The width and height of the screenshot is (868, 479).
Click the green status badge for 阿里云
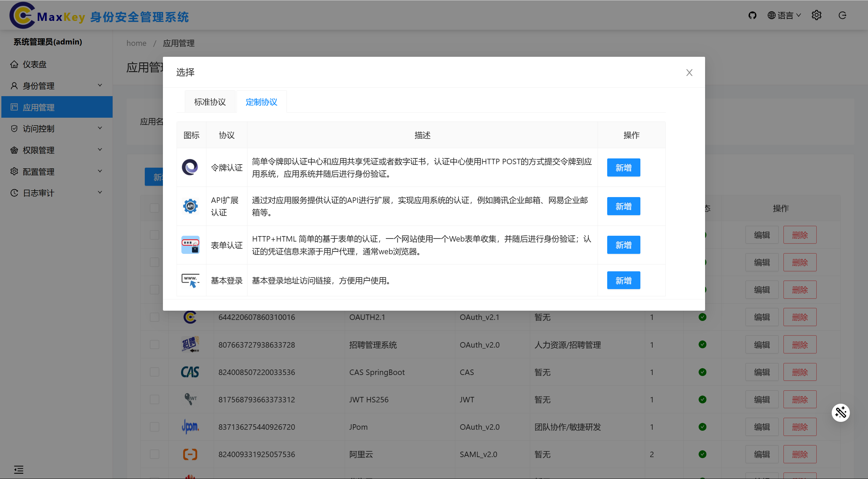coord(702,454)
